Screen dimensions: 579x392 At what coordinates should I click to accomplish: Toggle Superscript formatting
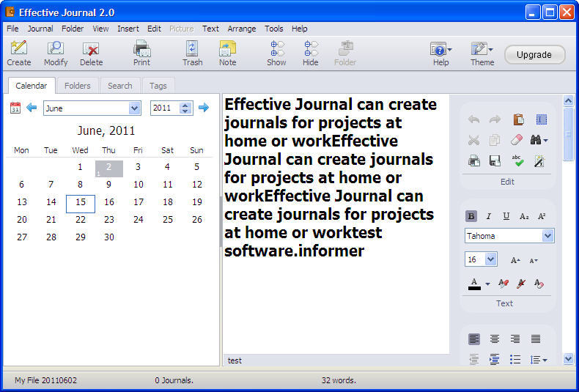tap(542, 216)
